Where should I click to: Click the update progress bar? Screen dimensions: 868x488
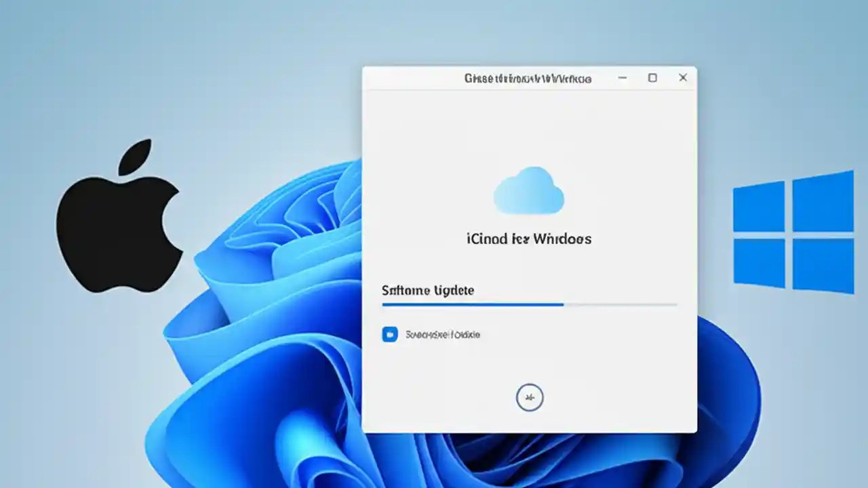point(529,304)
